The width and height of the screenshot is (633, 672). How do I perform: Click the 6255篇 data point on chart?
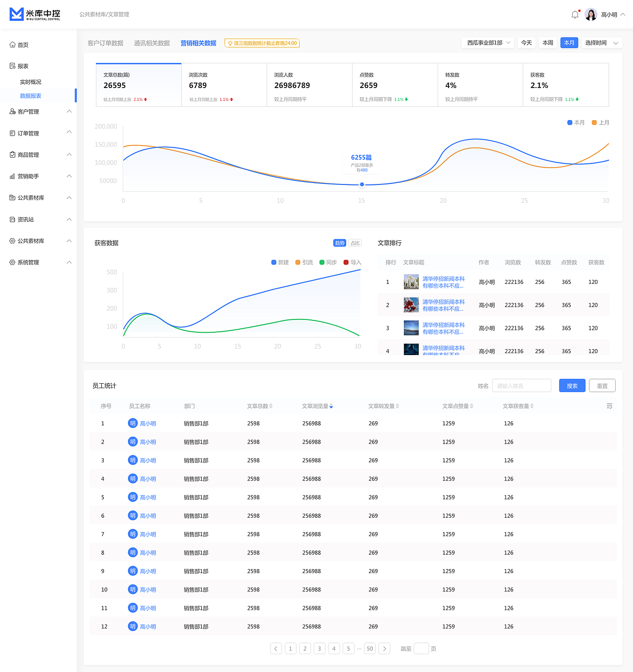click(362, 184)
